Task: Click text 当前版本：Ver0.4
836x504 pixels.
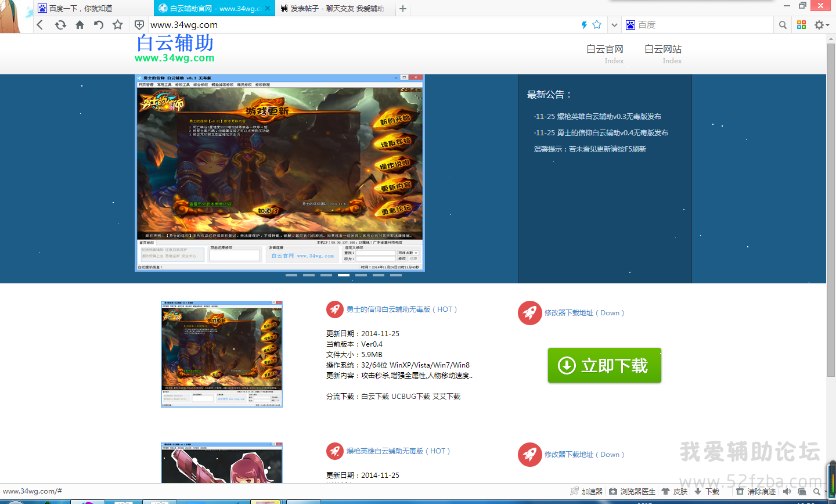Action: (355, 344)
